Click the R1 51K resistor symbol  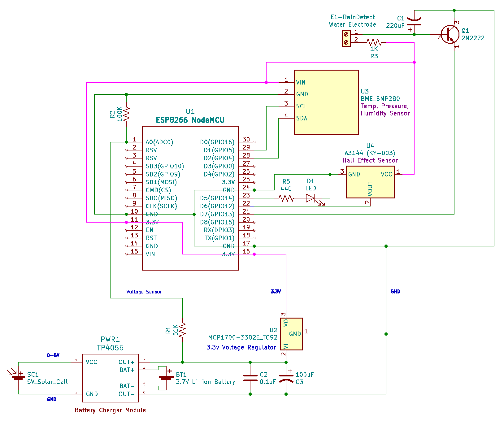tap(182, 330)
